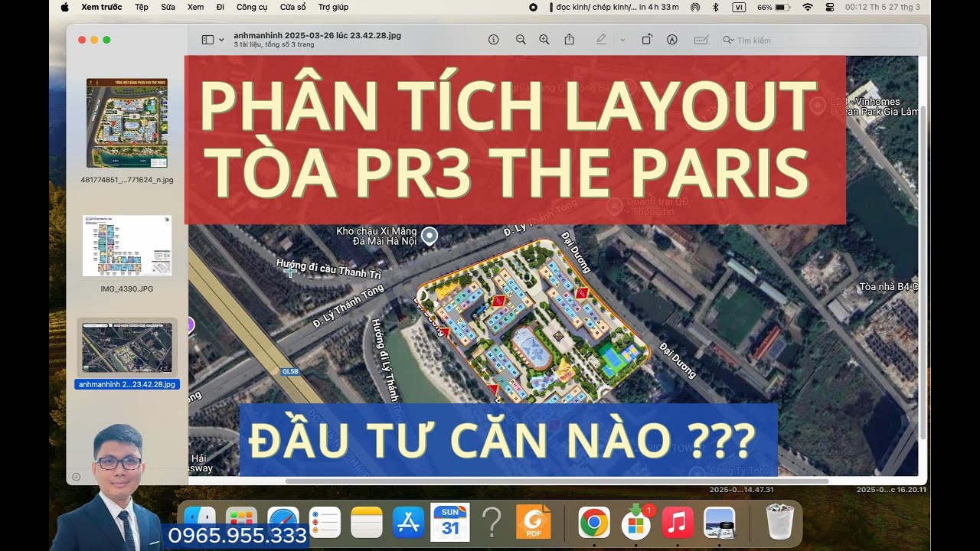980x551 pixels.
Task: Click the highlighted anhmanhinh file name label
Action: click(127, 384)
